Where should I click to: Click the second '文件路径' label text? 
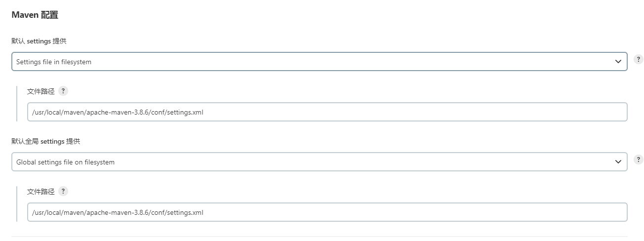tap(40, 192)
